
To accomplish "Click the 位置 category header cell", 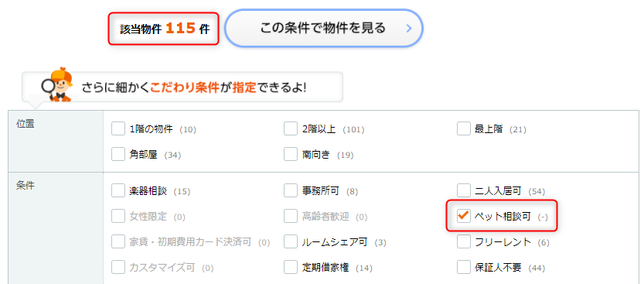I will click(x=56, y=141).
